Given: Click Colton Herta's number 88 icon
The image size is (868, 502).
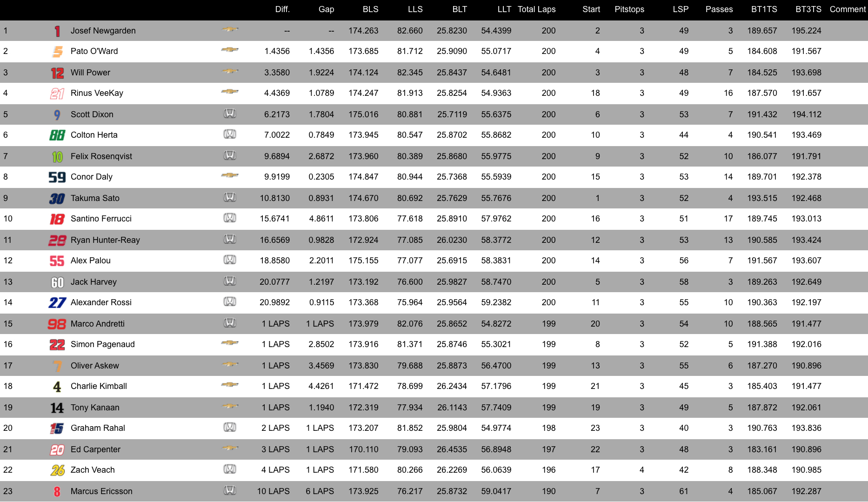Looking at the screenshot, I should tap(57, 135).
